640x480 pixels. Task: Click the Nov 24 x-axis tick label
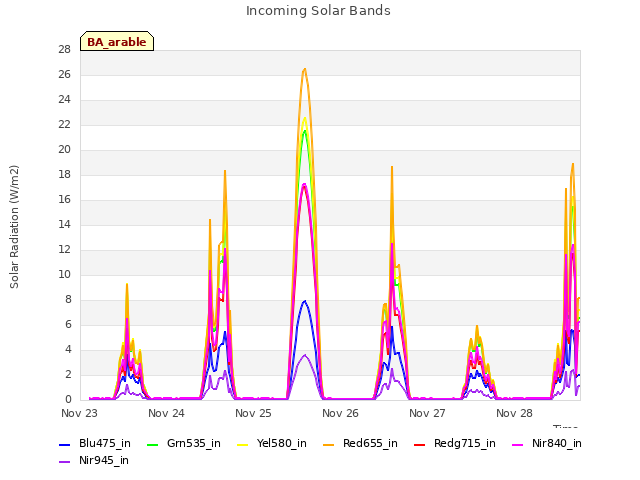[x=167, y=413]
